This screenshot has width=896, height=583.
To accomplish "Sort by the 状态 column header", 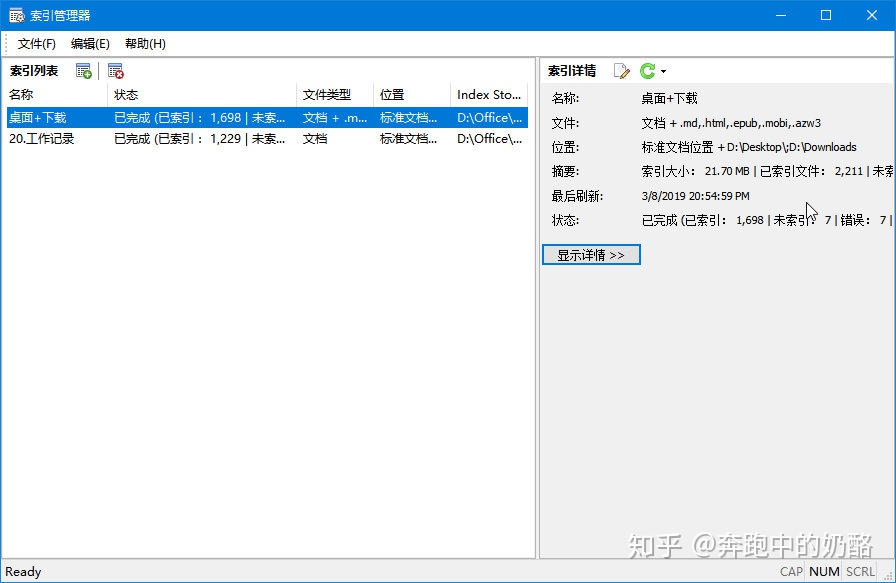I will (202, 95).
